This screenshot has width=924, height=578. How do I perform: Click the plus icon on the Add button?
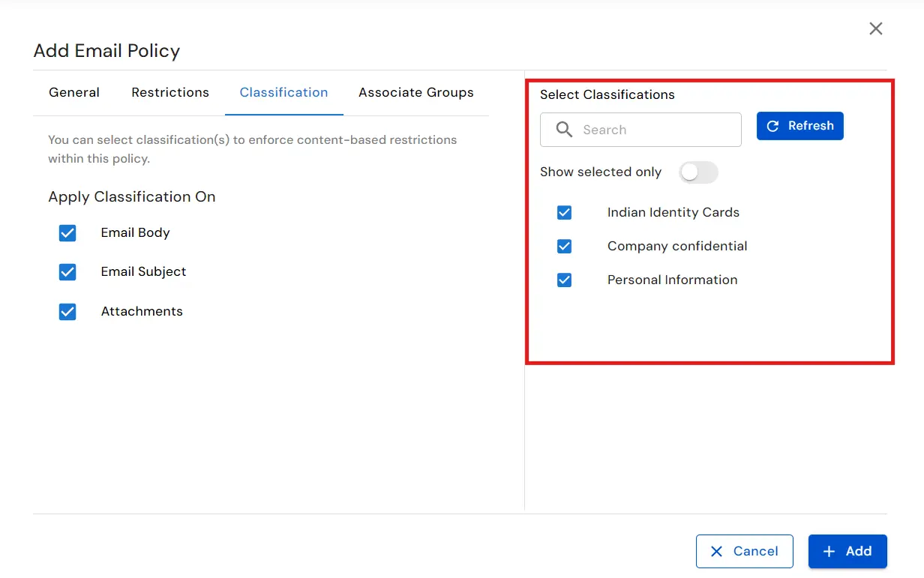point(829,551)
